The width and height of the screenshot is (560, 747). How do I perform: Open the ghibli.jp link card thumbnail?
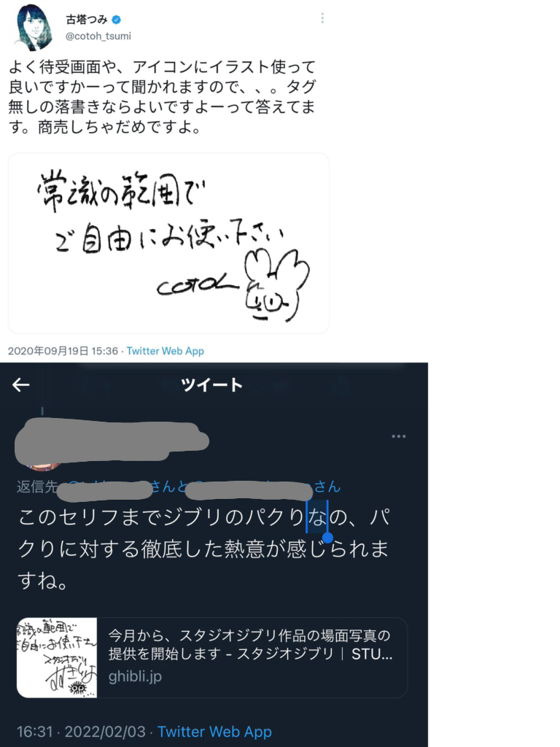57,657
